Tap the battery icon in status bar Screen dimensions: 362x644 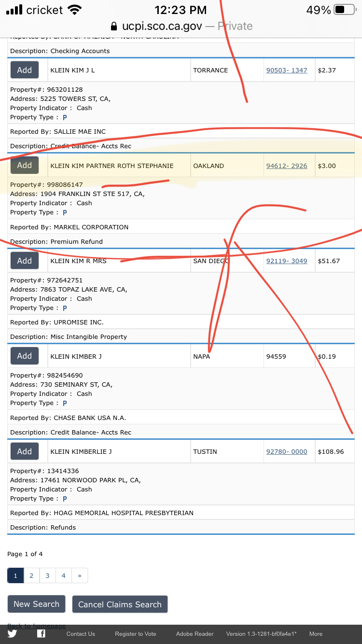pyautogui.click(x=345, y=10)
